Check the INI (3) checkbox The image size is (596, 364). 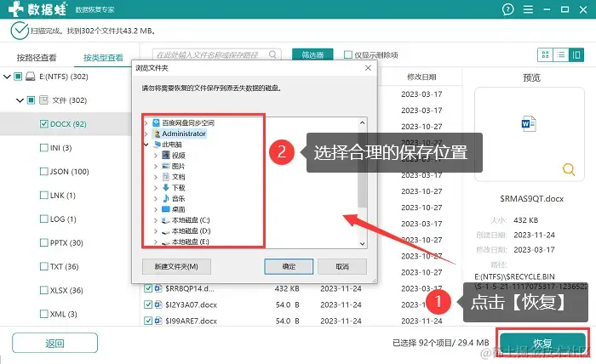pyautogui.click(x=44, y=148)
